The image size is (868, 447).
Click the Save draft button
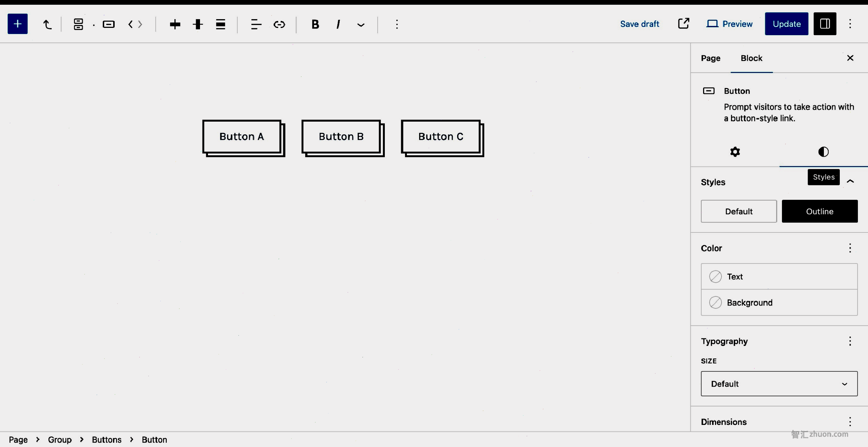(x=640, y=24)
